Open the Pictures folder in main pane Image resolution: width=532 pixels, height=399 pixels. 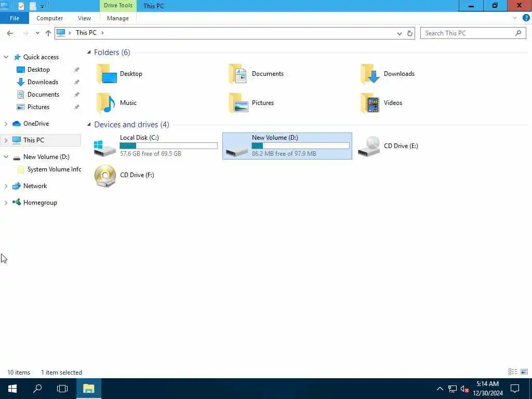[251, 103]
